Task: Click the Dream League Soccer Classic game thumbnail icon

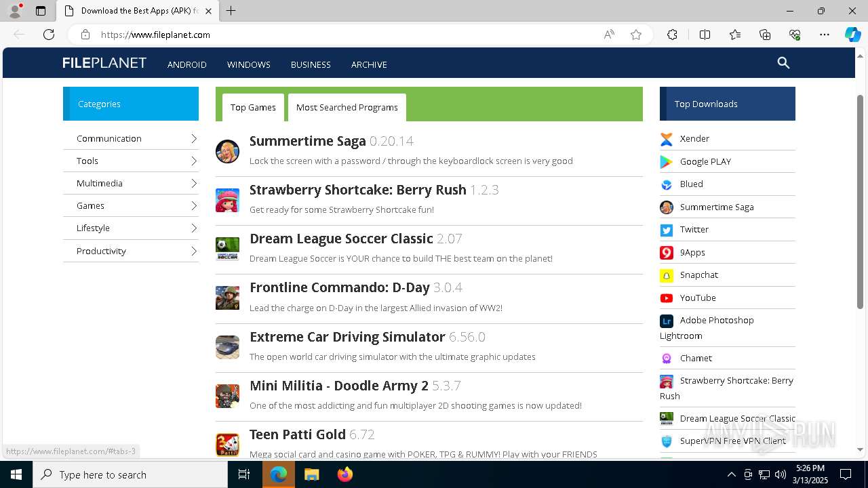Action: click(x=227, y=249)
